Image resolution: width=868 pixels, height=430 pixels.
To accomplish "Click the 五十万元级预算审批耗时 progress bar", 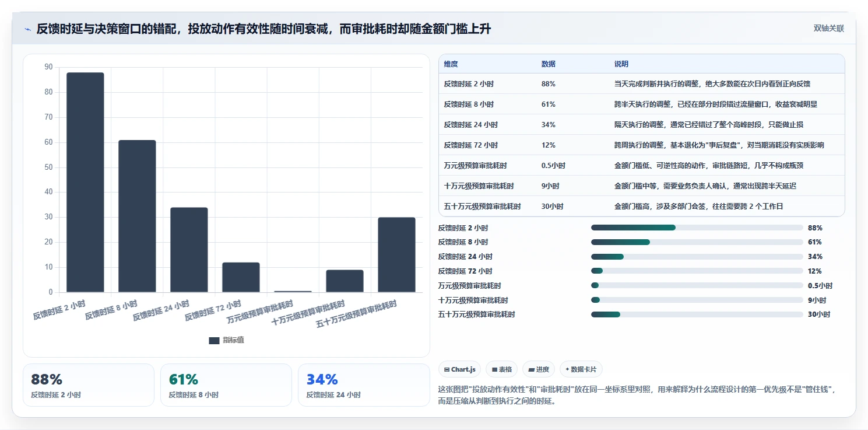I will point(697,314).
